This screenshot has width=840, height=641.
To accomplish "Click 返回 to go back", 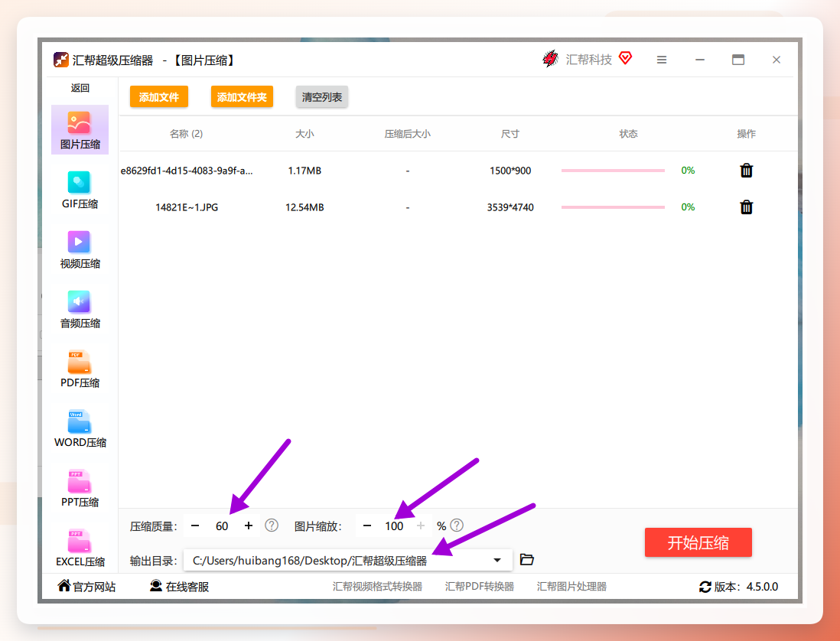I will tap(80, 88).
